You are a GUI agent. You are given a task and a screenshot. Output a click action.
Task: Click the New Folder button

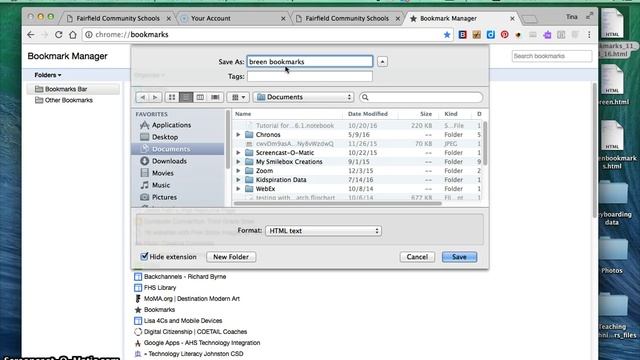pos(231,257)
